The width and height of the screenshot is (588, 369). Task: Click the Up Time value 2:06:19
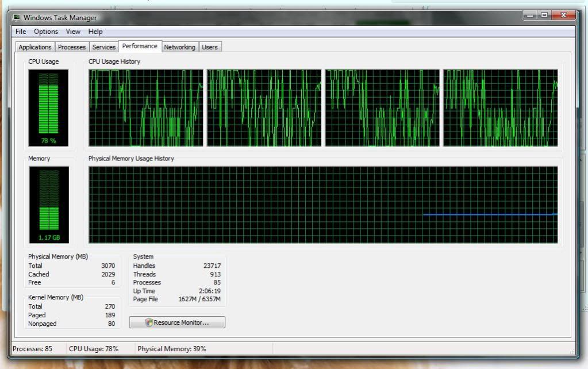coord(210,291)
